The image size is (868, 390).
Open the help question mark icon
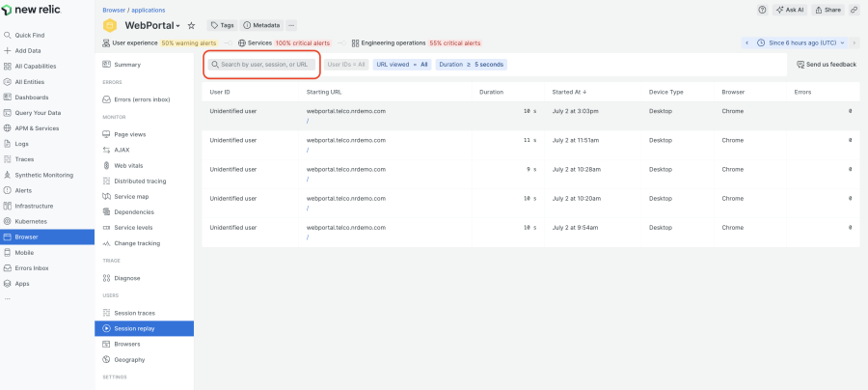tap(762, 10)
